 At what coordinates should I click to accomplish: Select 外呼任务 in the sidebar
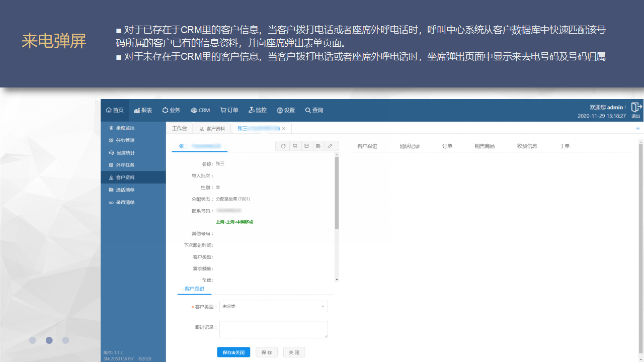coord(133,165)
